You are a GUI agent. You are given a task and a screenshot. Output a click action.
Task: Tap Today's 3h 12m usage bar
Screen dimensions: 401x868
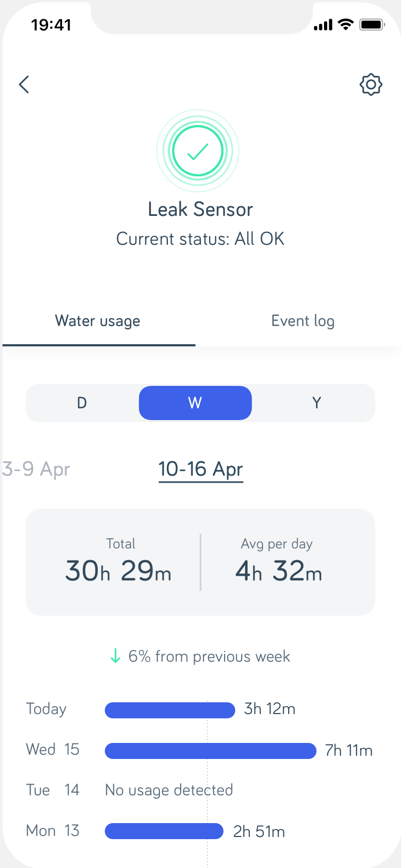point(170,710)
